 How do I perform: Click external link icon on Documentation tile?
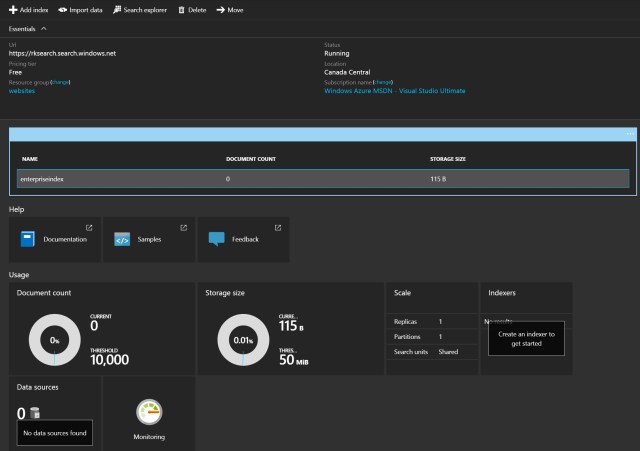(89, 228)
